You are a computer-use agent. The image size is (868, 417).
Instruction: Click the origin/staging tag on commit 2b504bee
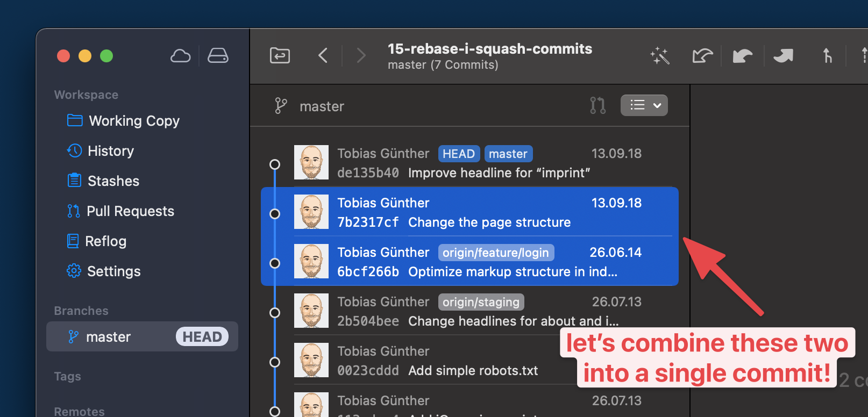tap(481, 302)
